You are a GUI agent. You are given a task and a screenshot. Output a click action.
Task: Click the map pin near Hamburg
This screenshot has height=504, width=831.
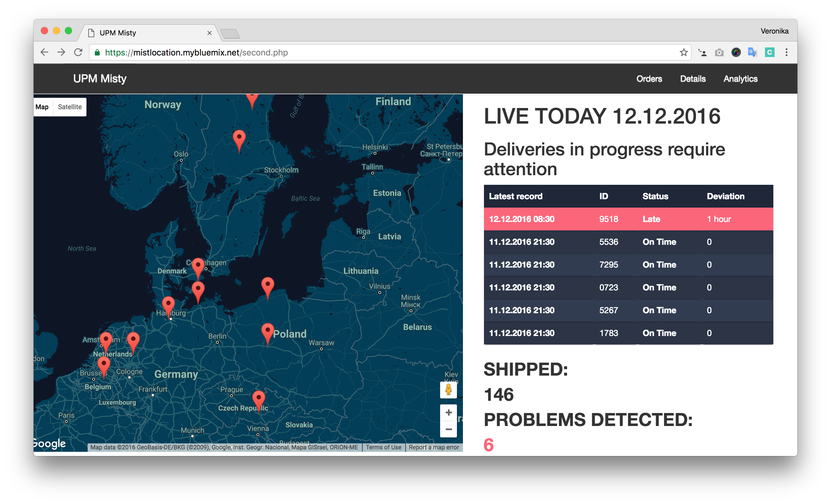click(x=168, y=304)
